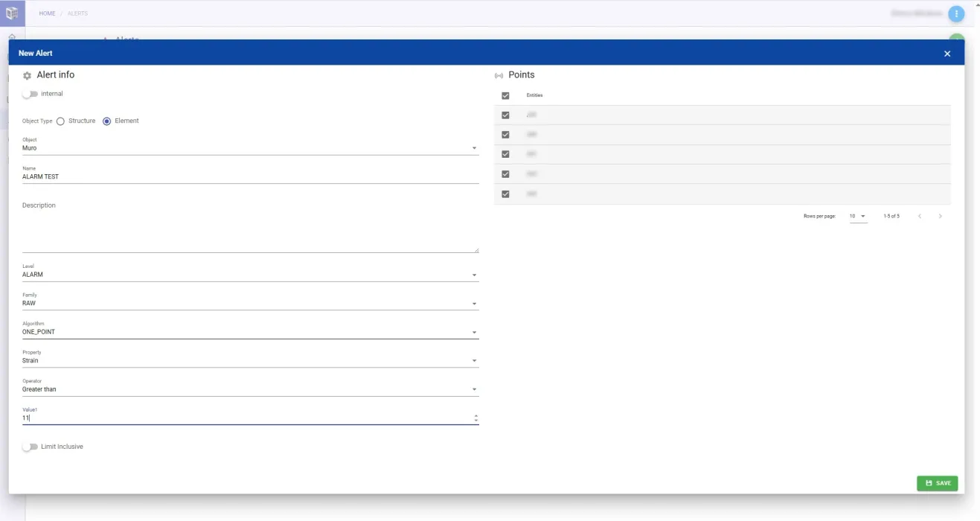
Task: Uncheck the Entities select-all checkbox
Action: click(x=505, y=96)
